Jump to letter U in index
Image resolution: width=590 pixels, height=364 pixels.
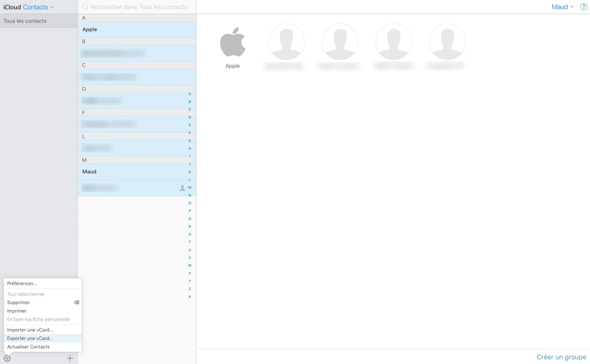pyautogui.click(x=190, y=250)
